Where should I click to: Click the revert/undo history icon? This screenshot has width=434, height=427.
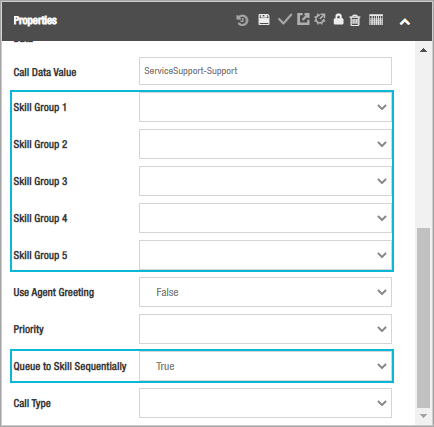click(x=242, y=20)
